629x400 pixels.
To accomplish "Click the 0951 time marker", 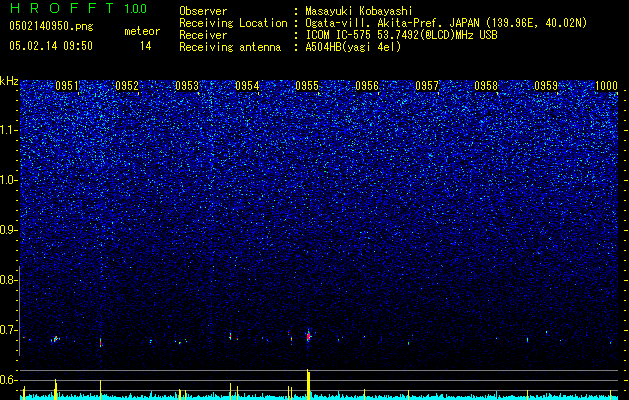I will [67, 86].
